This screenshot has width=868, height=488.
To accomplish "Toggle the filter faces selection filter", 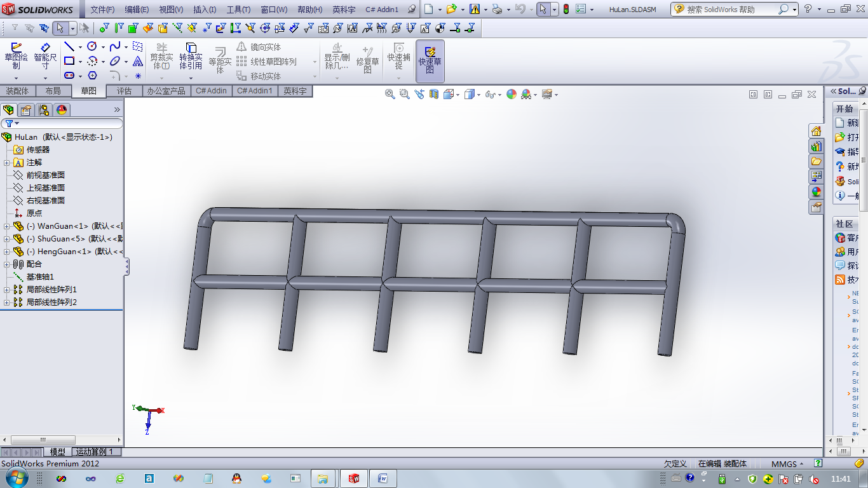I will point(133,29).
